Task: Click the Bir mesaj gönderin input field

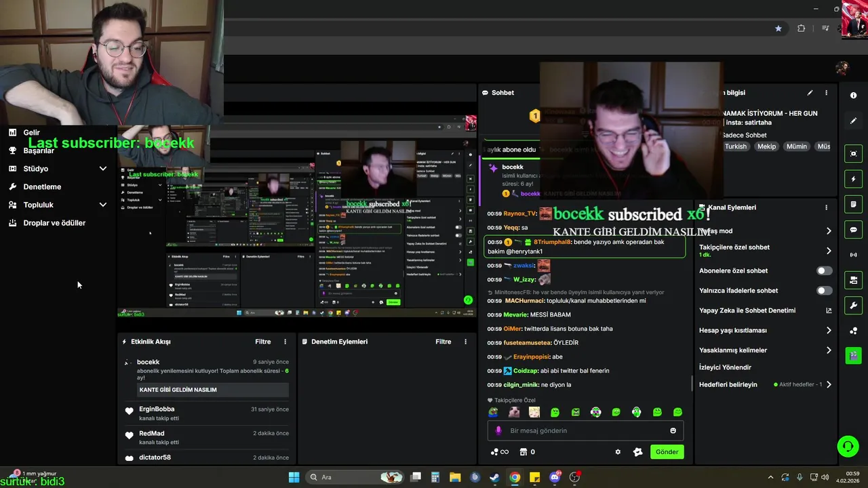Action: pos(585,430)
